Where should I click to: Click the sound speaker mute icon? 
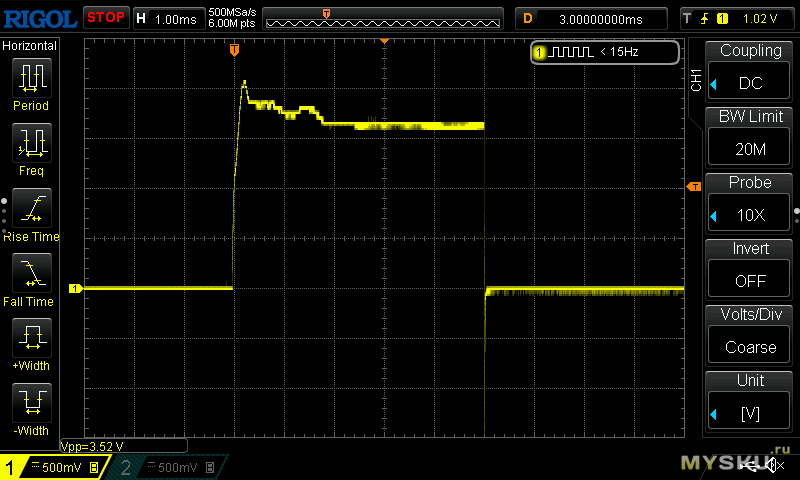776,465
